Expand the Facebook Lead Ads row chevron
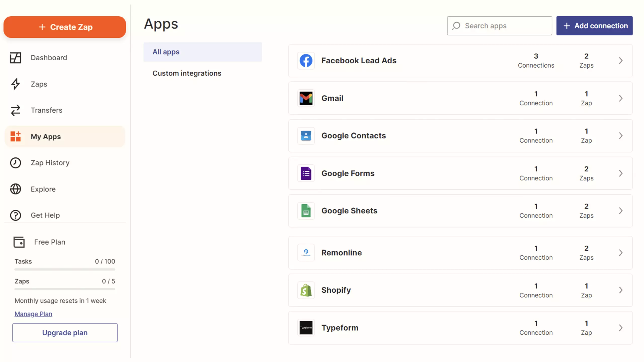This screenshot has width=644, height=362. [x=621, y=61]
